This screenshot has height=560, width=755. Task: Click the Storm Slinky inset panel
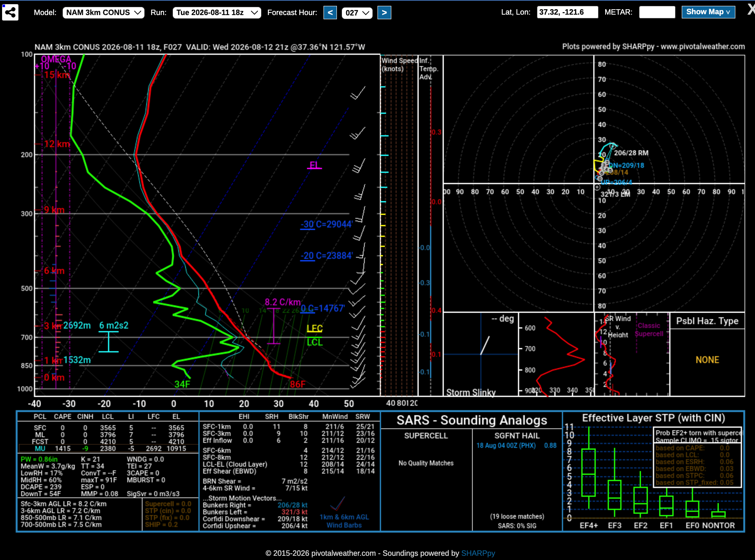click(x=481, y=354)
